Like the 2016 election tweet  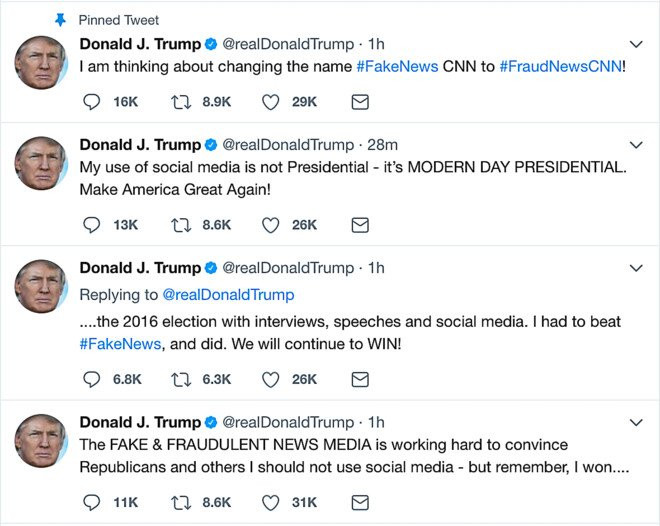tap(270, 379)
